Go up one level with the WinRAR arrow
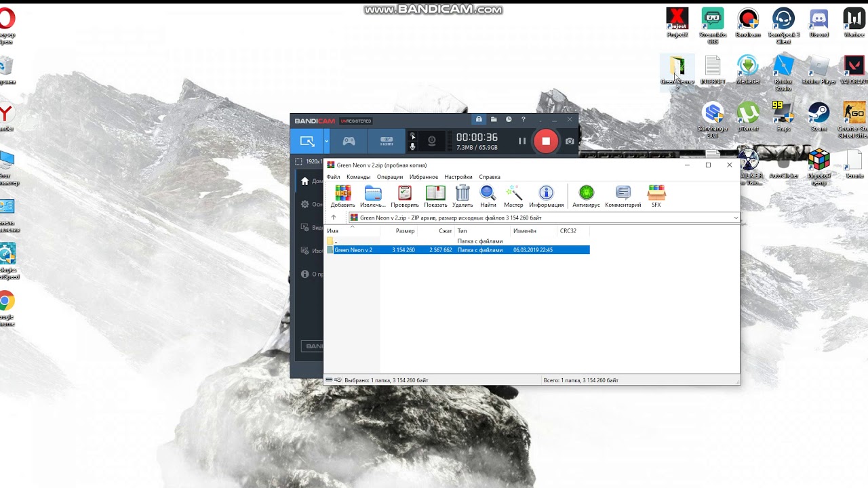 (x=333, y=218)
